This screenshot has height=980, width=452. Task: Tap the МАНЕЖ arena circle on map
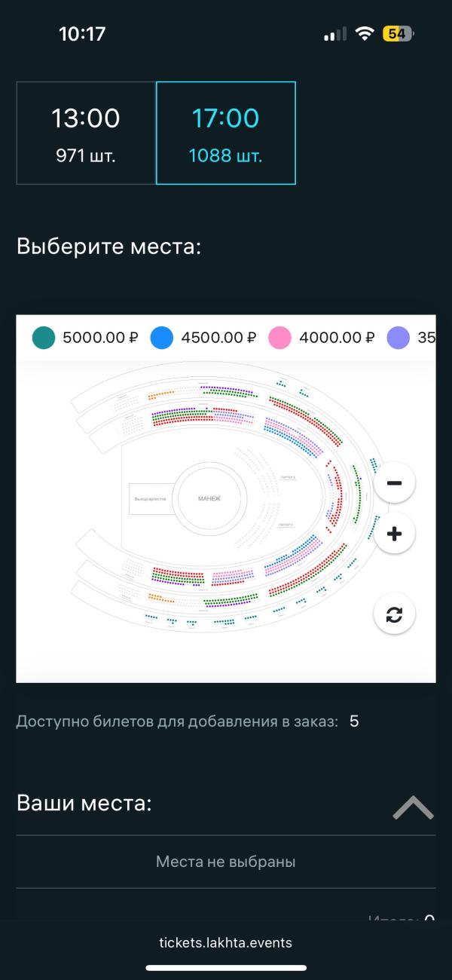[209, 499]
